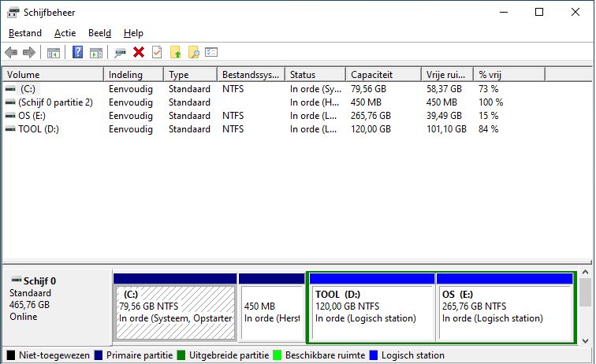Screen dimensions: 596x364
Task: Sort by the Indeling column header
Action: click(133, 75)
